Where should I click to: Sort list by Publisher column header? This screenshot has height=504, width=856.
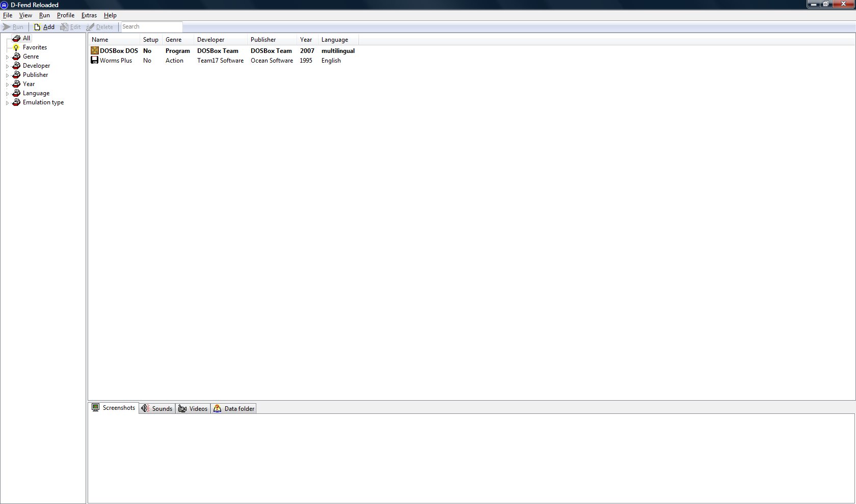pos(263,40)
